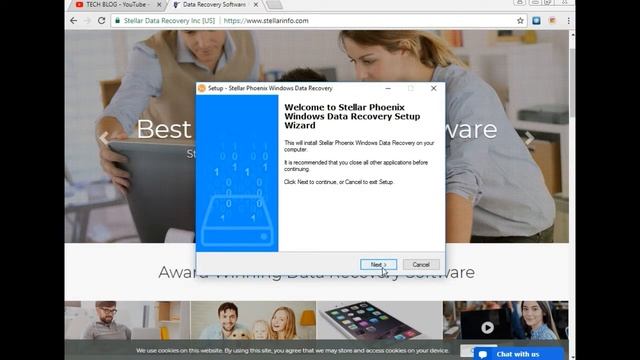The height and width of the screenshot is (360, 640).
Task: Click "Click Next to continue" instruction text
Action: (x=339, y=182)
